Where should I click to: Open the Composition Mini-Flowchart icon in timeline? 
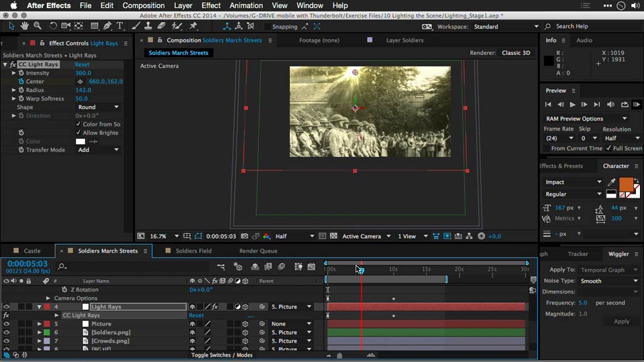pyautogui.click(x=221, y=267)
